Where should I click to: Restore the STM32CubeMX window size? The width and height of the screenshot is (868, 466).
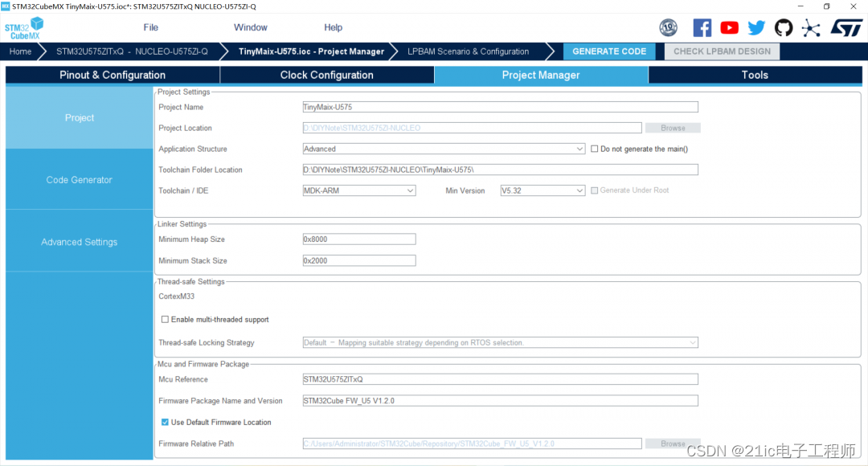click(826, 6)
